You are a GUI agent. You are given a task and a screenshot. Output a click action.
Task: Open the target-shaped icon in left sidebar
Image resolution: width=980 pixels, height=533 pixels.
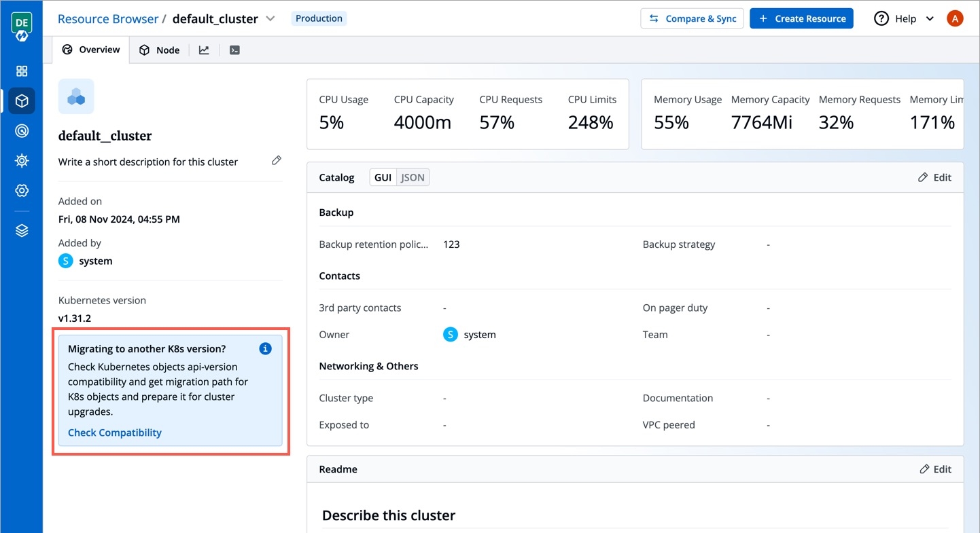pyautogui.click(x=22, y=131)
